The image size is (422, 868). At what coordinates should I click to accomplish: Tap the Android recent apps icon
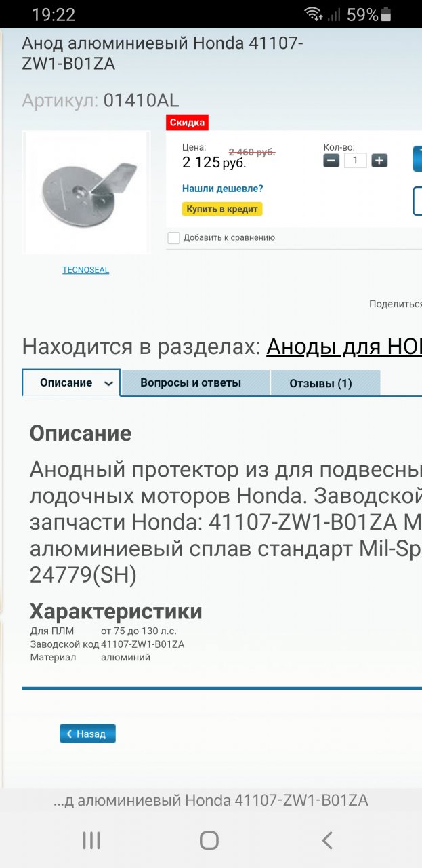(91, 841)
